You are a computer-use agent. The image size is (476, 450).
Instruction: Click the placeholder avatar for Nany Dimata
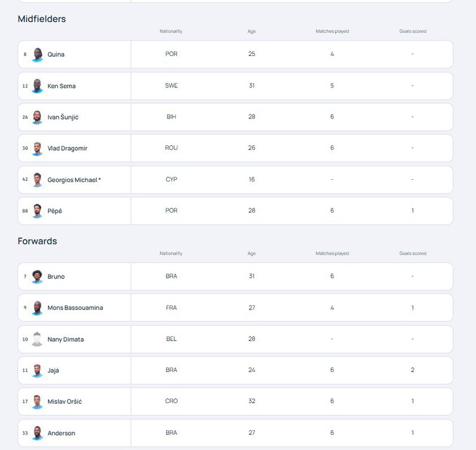click(37, 339)
